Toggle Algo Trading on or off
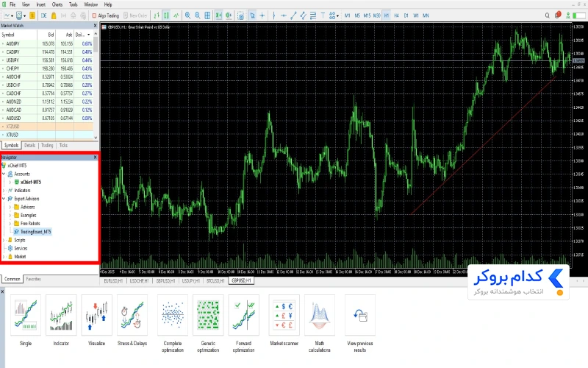 [105, 15]
